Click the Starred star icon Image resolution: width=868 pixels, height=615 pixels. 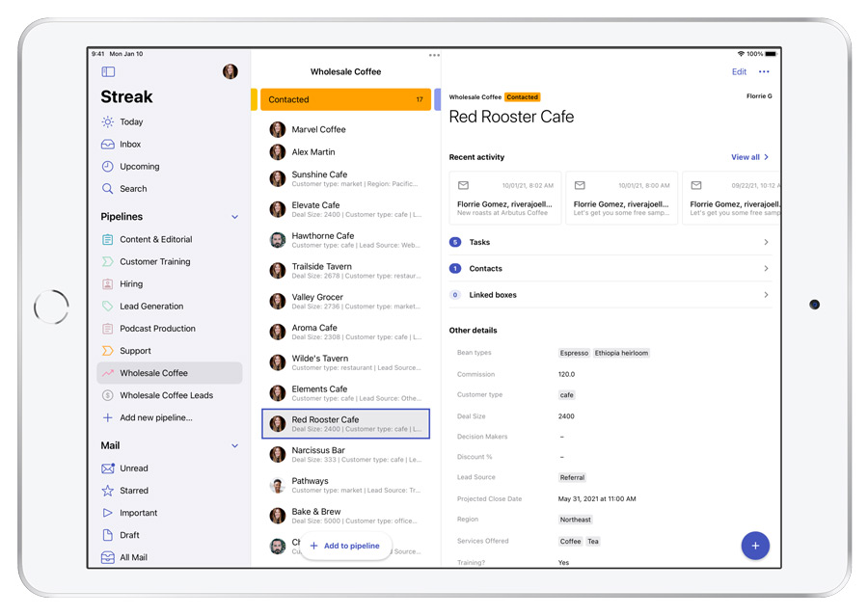pos(107,491)
